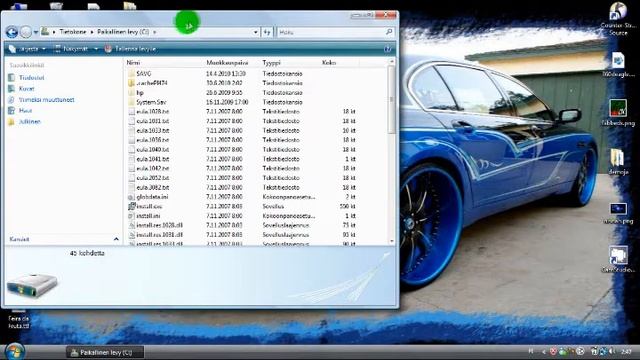Open the Windows Start orb
The width and height of the screenshot is (640, 360).
point(15,351)
